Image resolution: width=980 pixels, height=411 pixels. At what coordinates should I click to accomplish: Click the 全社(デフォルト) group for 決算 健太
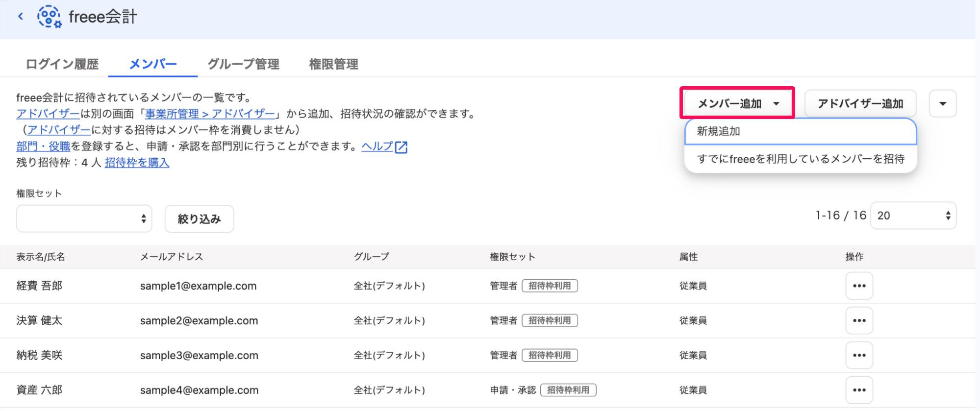pyautogui.click(x=389, y=320)
